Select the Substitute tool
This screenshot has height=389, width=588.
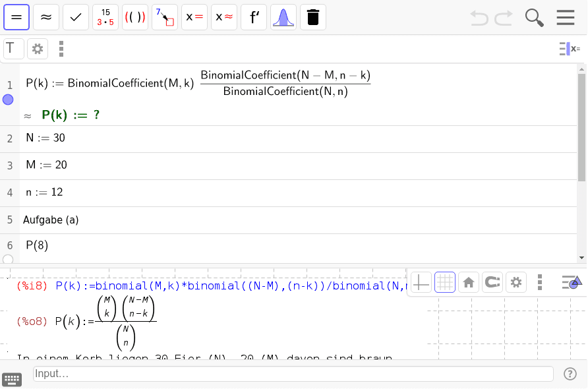tap(165, 17)
